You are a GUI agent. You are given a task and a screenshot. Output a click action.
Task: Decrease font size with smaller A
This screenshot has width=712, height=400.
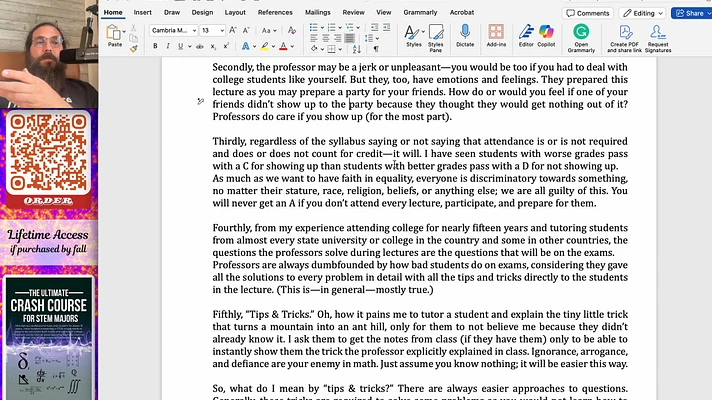(x=246, y=30)
